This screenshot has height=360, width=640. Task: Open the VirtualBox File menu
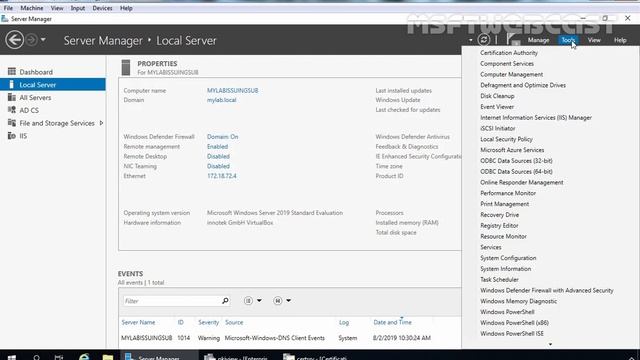click(x=8, y=8)
